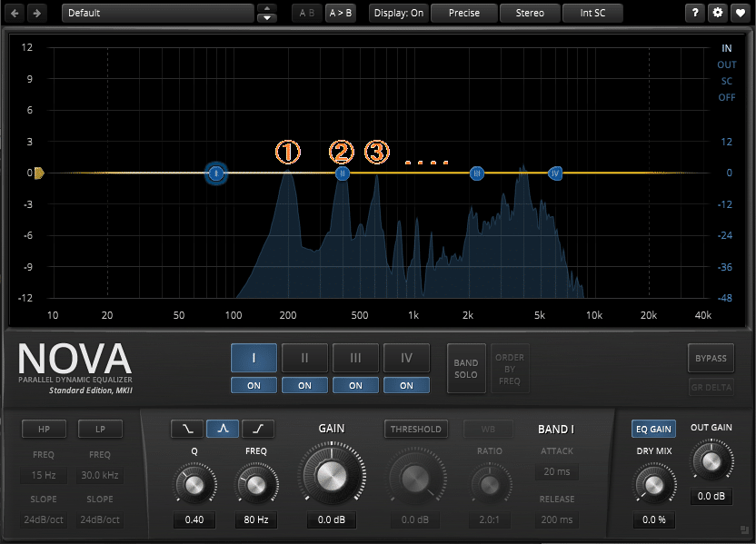Image resolution: width=756 pixels, height=544 pixels.
Task: Enable the LP low-pass filter
Action: tap(100, 429)
